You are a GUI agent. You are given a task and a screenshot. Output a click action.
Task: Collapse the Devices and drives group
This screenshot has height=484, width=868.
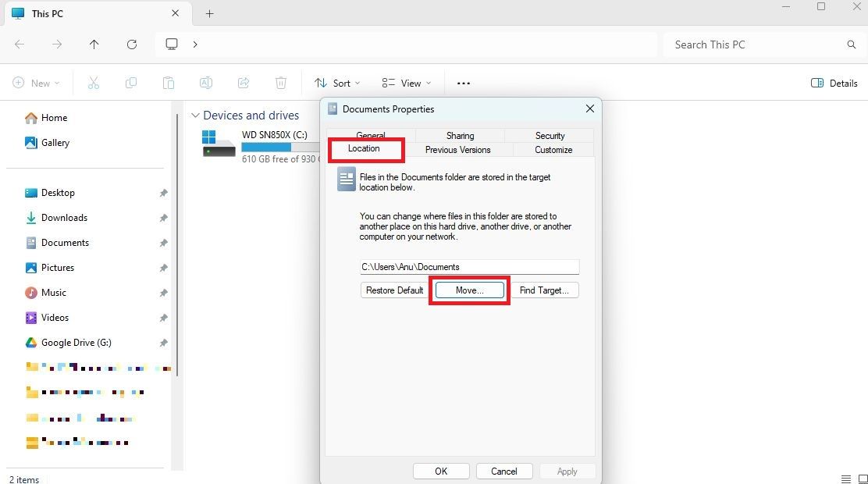195,116
